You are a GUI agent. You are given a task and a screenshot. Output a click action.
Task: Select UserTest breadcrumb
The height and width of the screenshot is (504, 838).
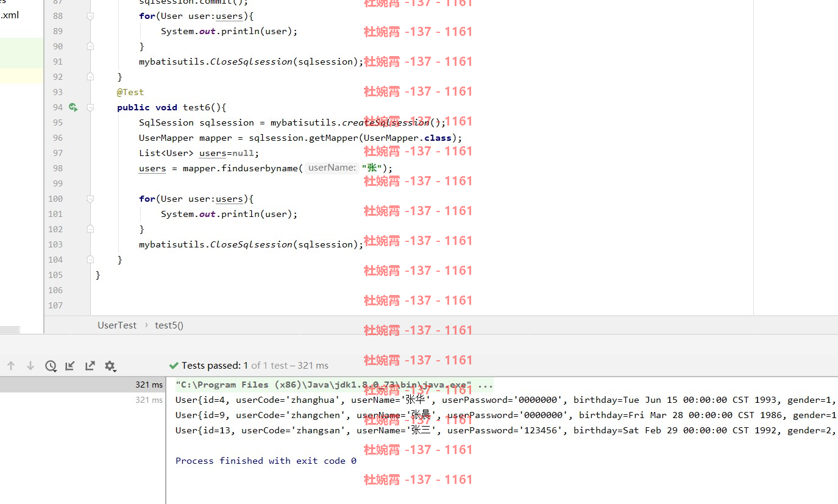coord(117,325)
